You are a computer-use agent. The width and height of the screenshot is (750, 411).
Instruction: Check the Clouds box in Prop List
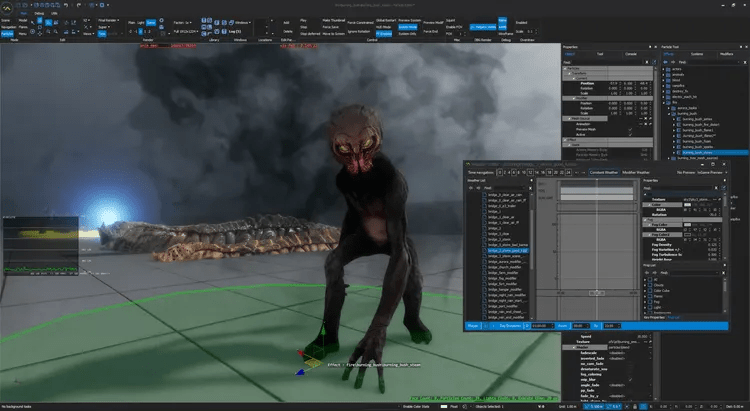point(650,285)
